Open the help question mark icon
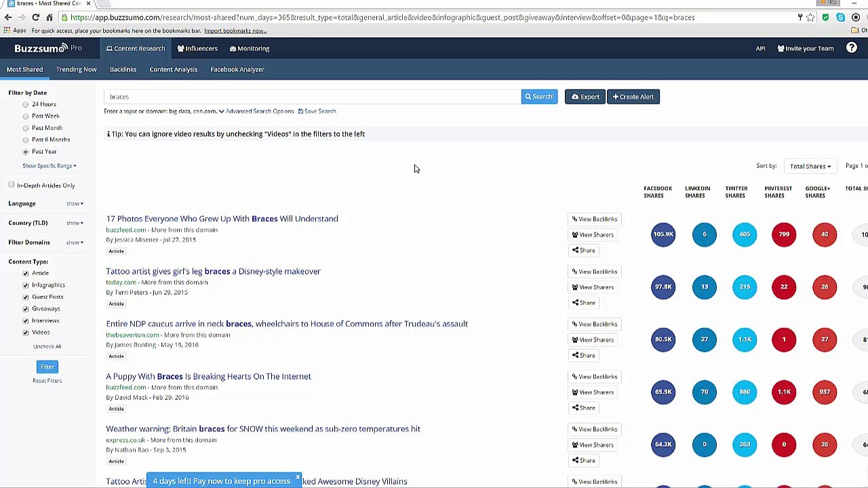 pos(852,48)
